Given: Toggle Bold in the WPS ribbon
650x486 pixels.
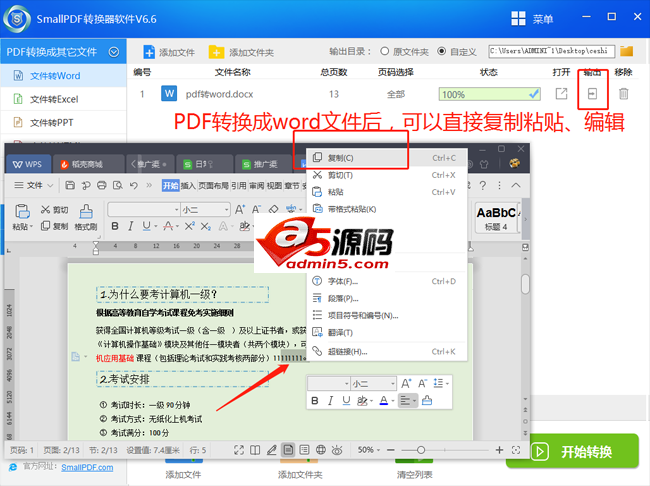Looking at the screenshot, I should pyautogui.click(x=115, y=226).
